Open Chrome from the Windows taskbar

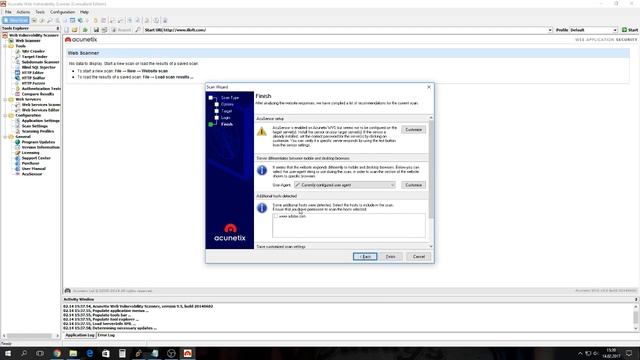[x=57, y=353]
